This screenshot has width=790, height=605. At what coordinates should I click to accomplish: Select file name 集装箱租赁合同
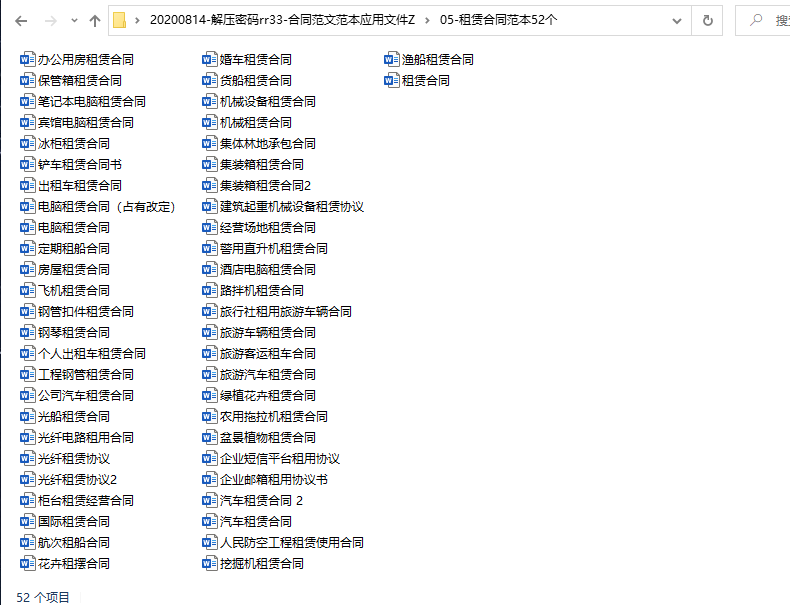pyautogui.click(x=262, y=165)
